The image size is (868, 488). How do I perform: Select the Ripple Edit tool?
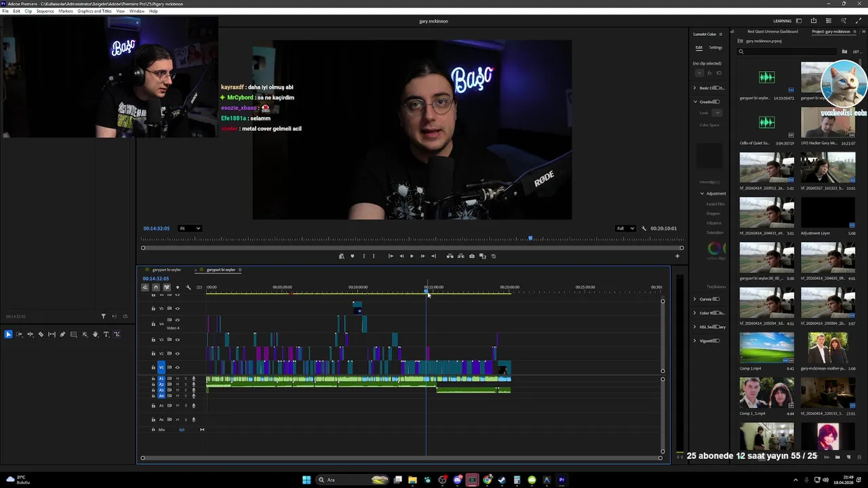[30, 334]
